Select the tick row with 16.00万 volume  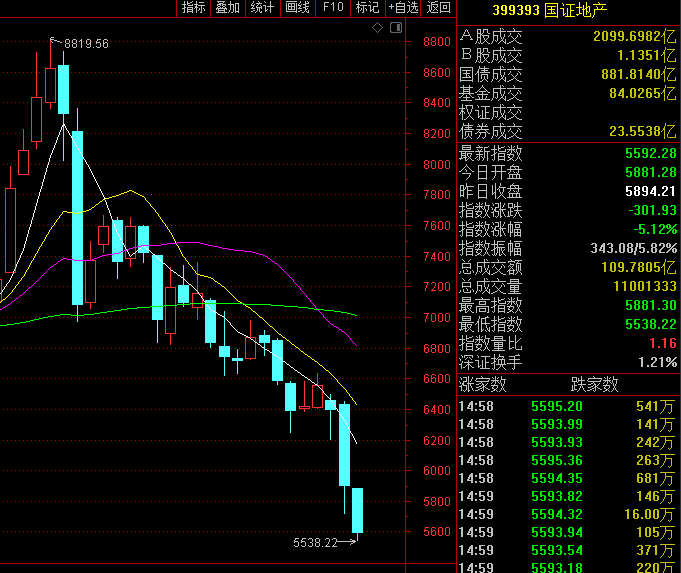[567, 514]
